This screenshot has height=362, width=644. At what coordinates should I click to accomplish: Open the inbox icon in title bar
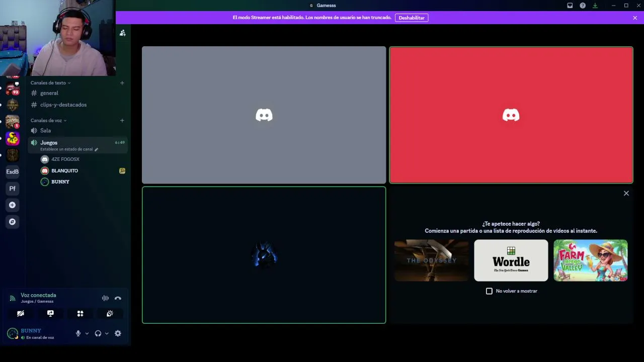point(570,6)
